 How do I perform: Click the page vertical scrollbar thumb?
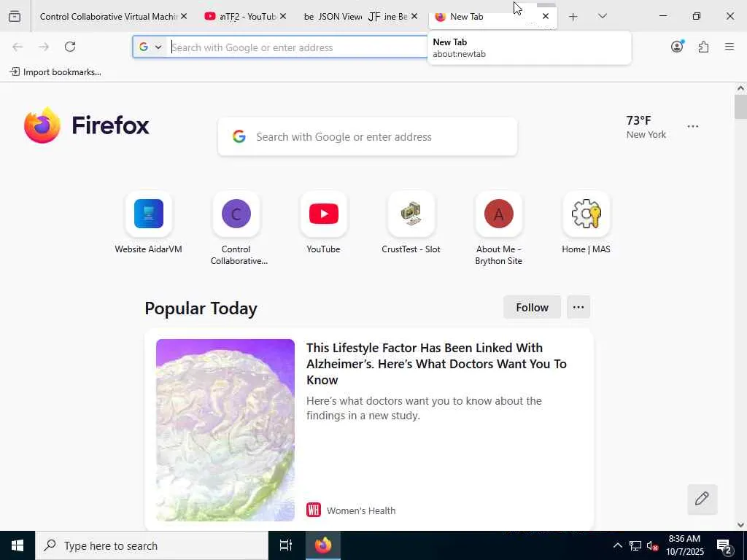(740, 106)
